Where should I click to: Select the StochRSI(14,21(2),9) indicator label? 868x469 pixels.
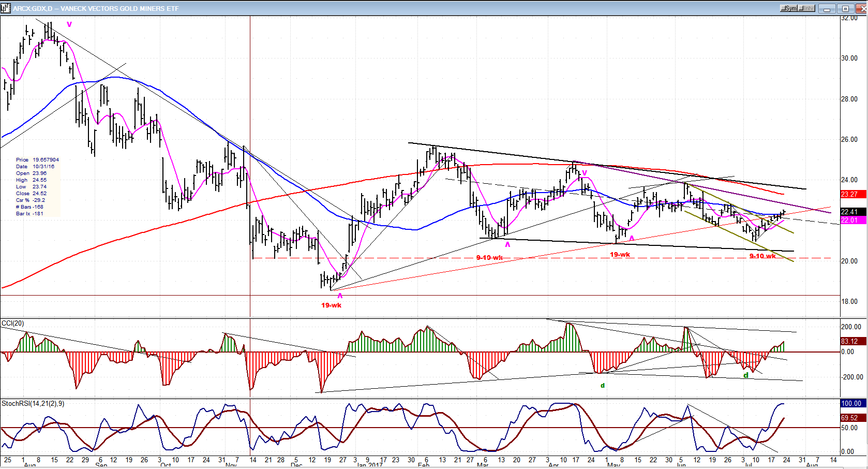tap(33, 404)
